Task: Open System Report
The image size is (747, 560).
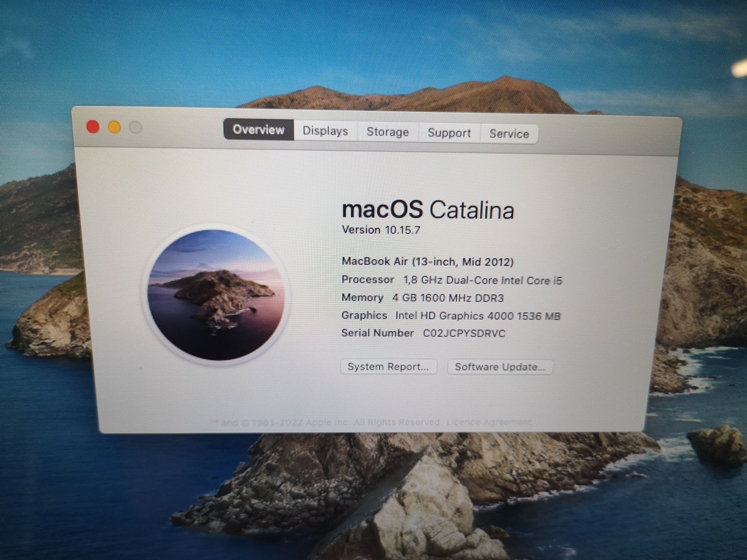Action: [388, 367]
